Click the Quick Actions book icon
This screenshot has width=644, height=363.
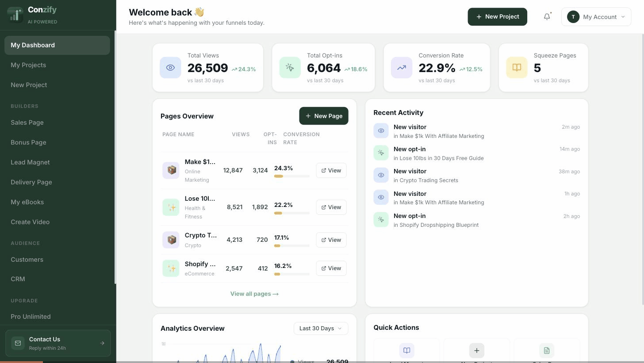[x=406, y=351]
